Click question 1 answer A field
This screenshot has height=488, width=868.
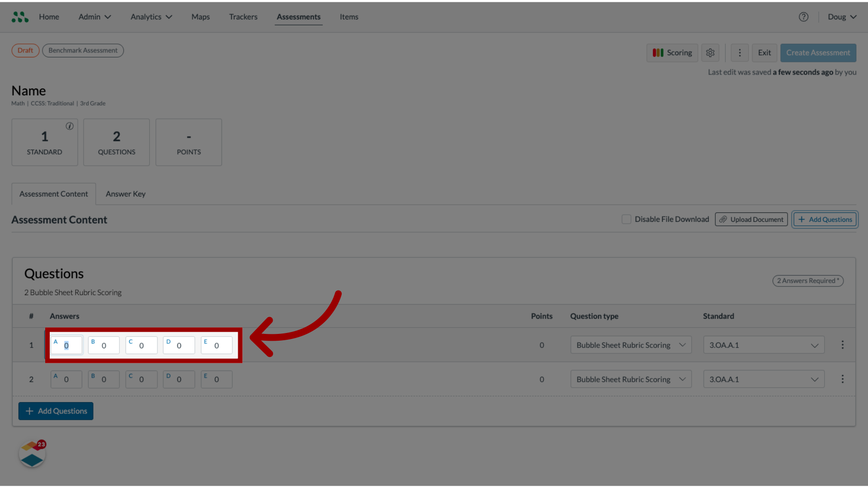click(66, 345)
